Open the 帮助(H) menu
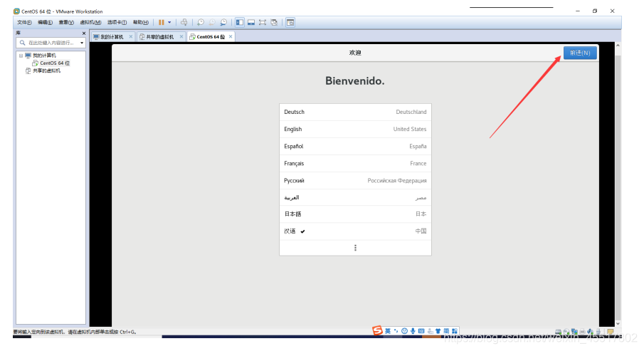The height and width of the screenshot is (351, 644). (x=141, y=23)
